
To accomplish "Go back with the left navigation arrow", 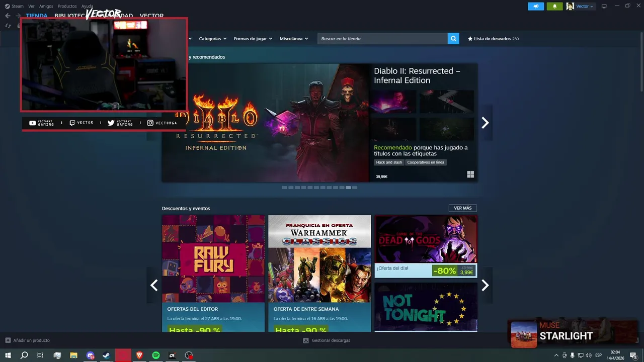I will click(8, 16).
